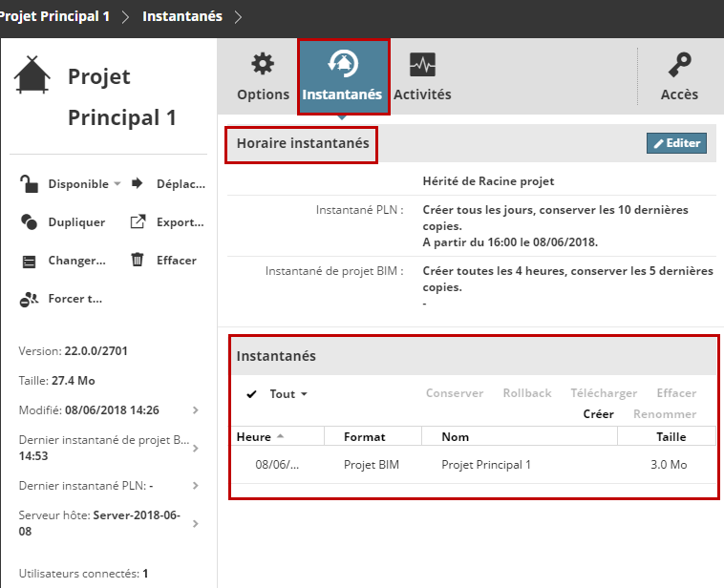Open the Accès key icon

click(680, 64)
